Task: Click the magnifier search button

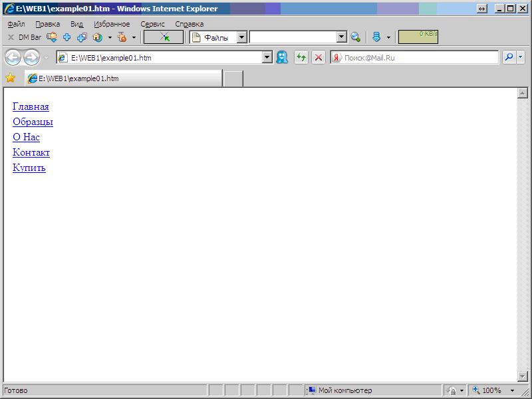Action: click(509, 58)
